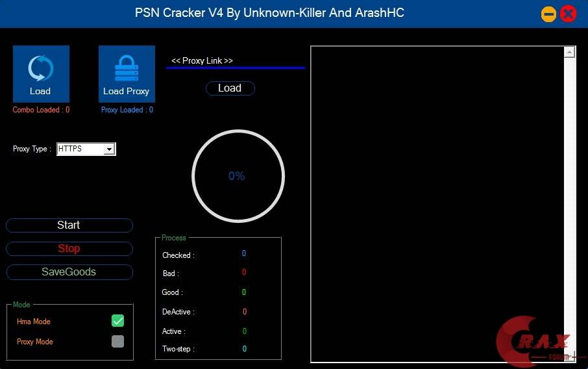Click the "Good :" label
Screen dimensions: 588x369
172,292
